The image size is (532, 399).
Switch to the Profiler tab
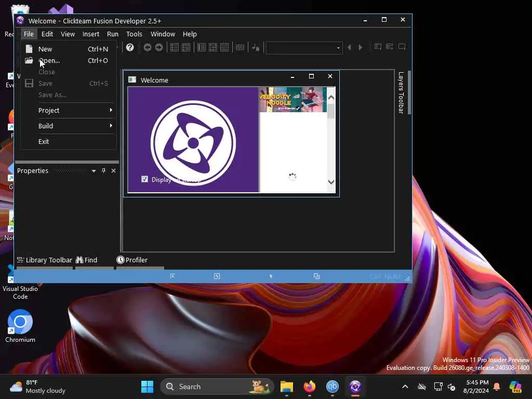tap(140, 260)
